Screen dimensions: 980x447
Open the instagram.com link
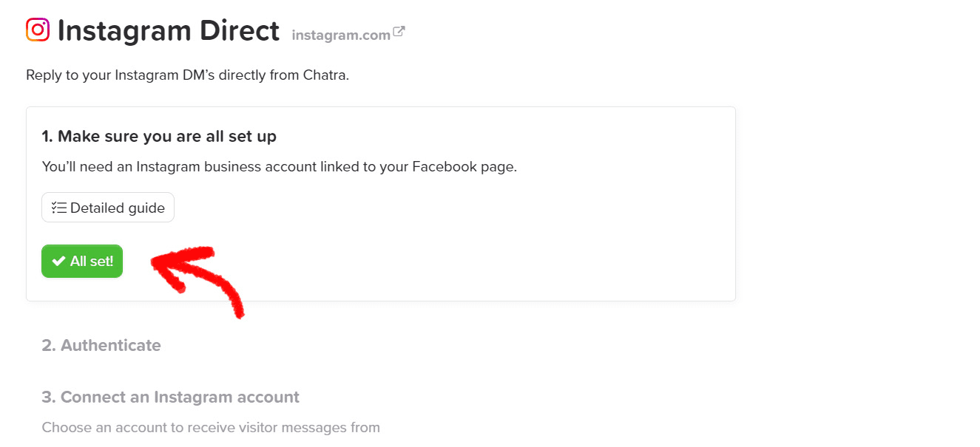pos(341,35)
